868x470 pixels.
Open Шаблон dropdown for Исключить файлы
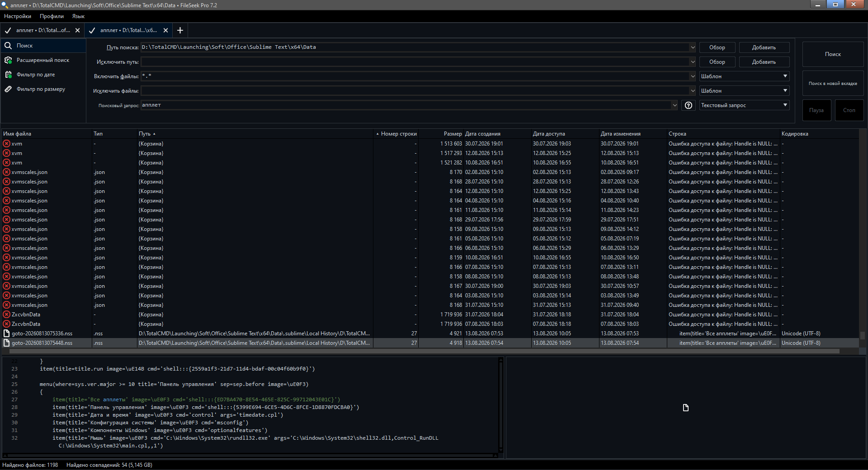click(x=744, y=91)
